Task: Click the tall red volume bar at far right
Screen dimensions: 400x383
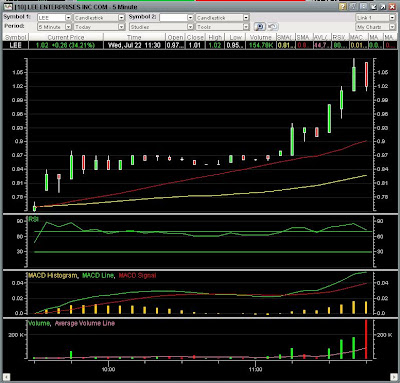Action: pos(366,339)
